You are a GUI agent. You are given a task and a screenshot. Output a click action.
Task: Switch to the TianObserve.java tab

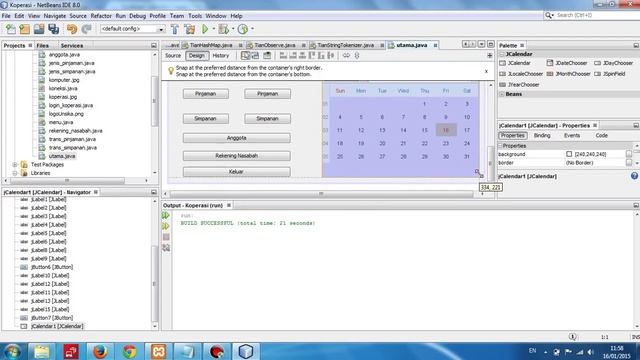tap(275, 45)
